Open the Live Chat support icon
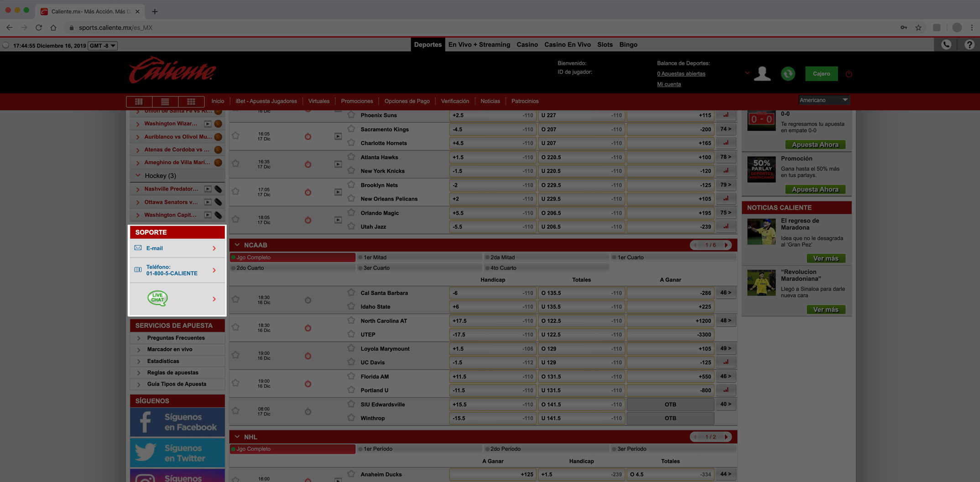The height and width of the screenshot is (482, 980). pyautogui.click(x=157, y=298)
